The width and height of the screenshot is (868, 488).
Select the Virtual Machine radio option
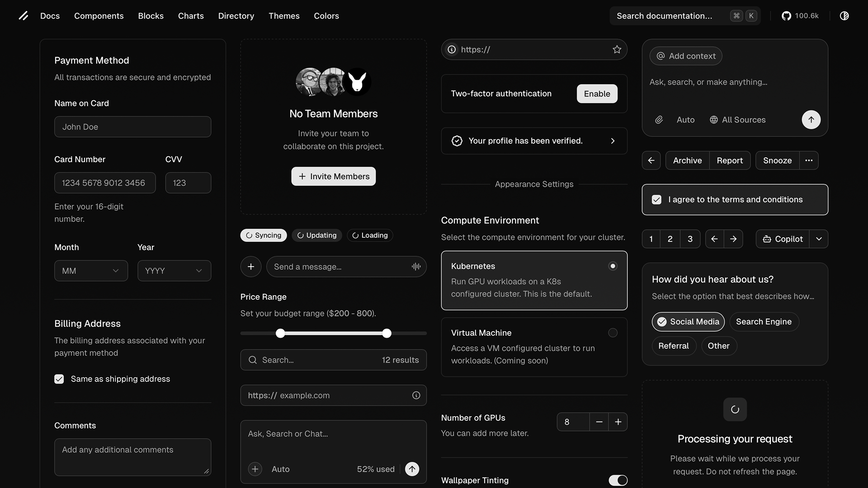click(613, 333)
